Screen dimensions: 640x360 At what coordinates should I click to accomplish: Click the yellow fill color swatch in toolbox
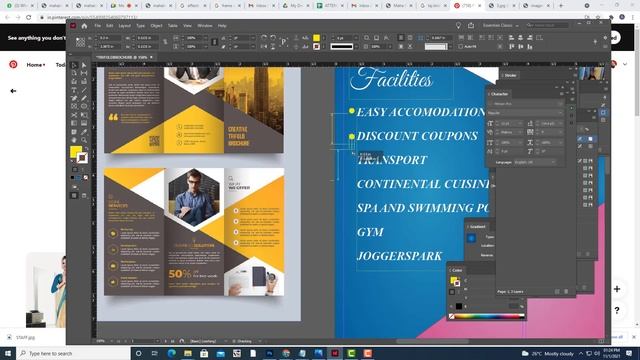point(76,152)
